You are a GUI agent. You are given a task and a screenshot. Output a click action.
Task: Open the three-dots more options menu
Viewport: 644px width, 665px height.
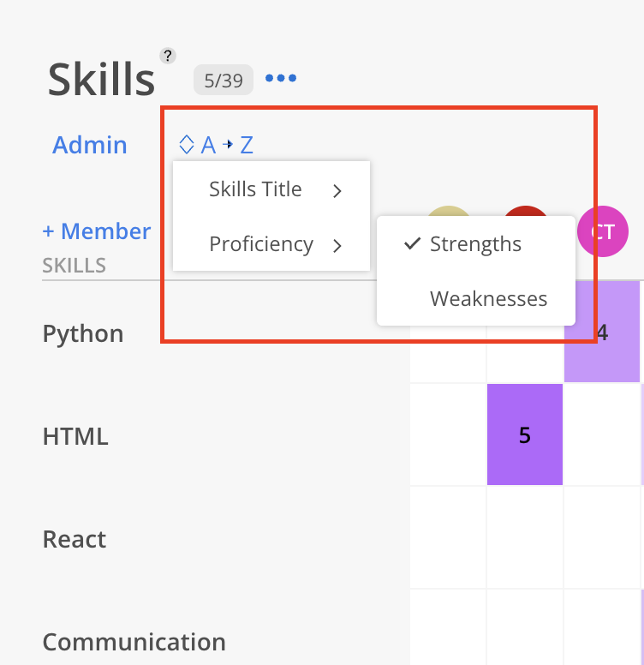(281, 79)
